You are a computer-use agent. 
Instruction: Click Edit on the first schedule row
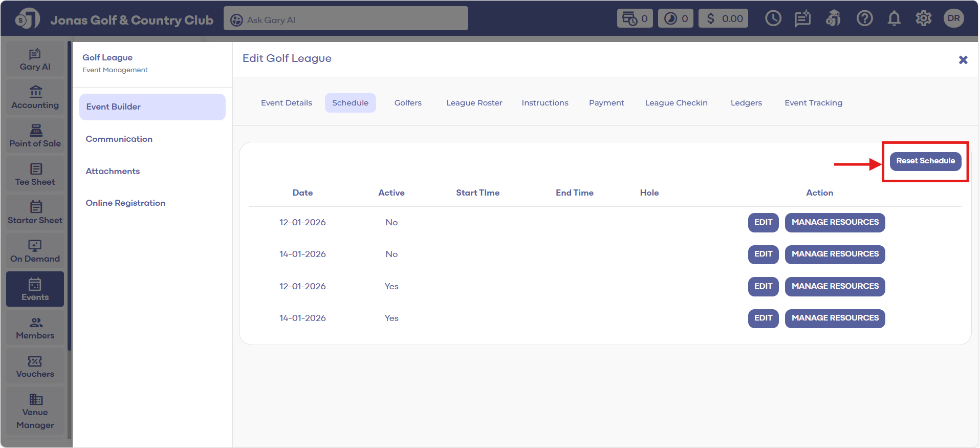[763, 222]
